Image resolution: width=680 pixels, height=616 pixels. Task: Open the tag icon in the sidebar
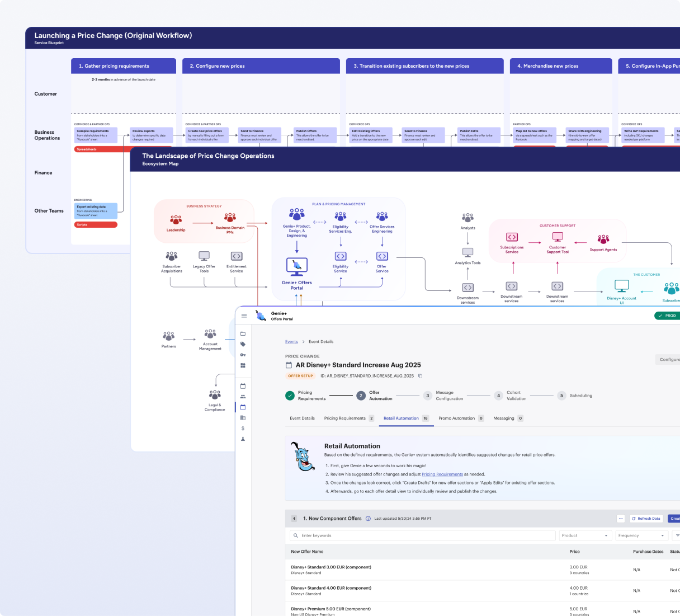pyautogui.click(x=243, y=344)
